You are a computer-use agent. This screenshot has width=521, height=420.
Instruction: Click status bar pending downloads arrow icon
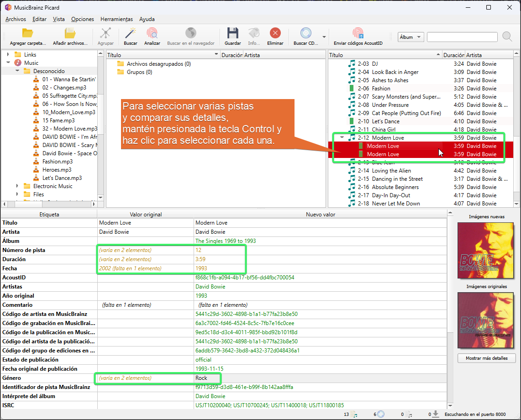pyautogui.click(x=436, y=414)
